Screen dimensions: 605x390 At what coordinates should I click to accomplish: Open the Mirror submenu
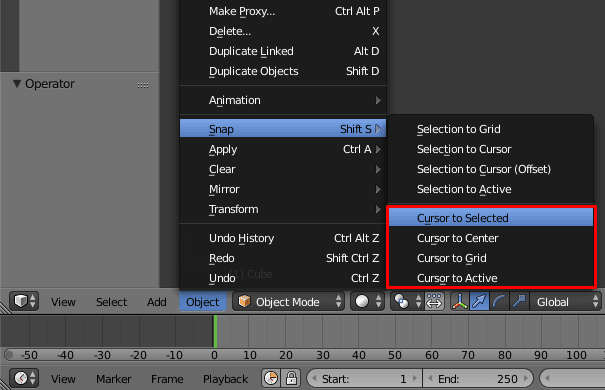[283, 189]
